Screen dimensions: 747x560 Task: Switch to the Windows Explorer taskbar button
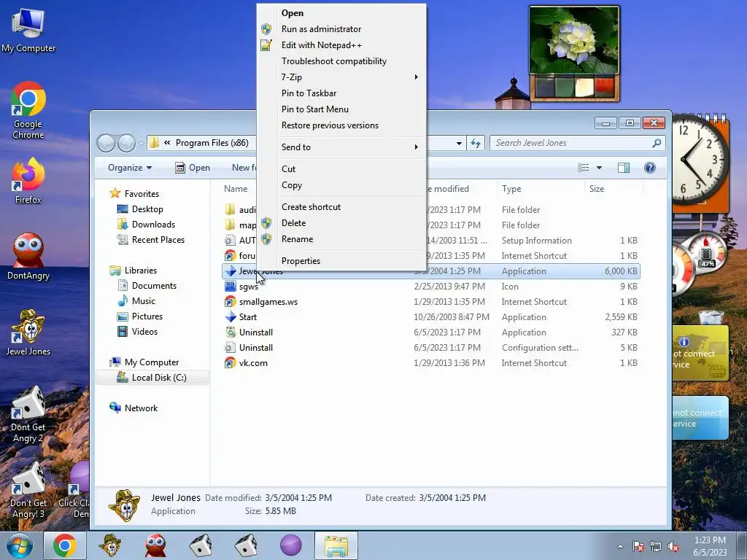pyautogui.click(x=336, y=545)
